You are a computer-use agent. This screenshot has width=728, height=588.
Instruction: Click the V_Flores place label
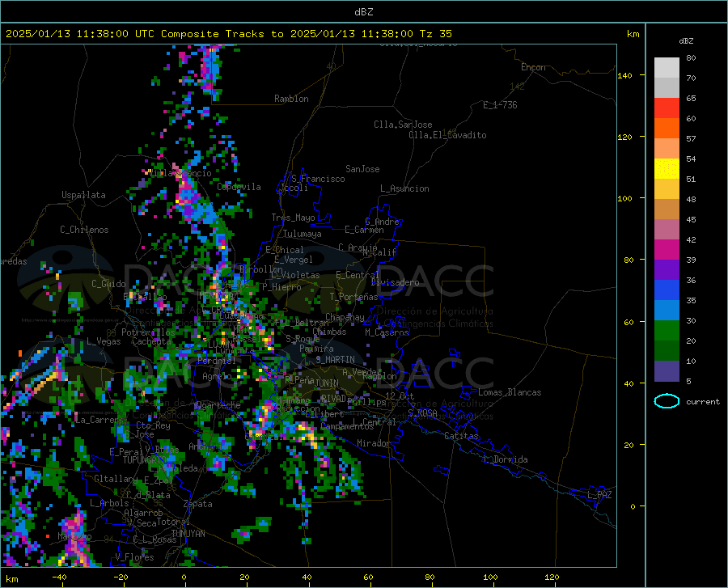pyautogui.click(x=134, y=557)
